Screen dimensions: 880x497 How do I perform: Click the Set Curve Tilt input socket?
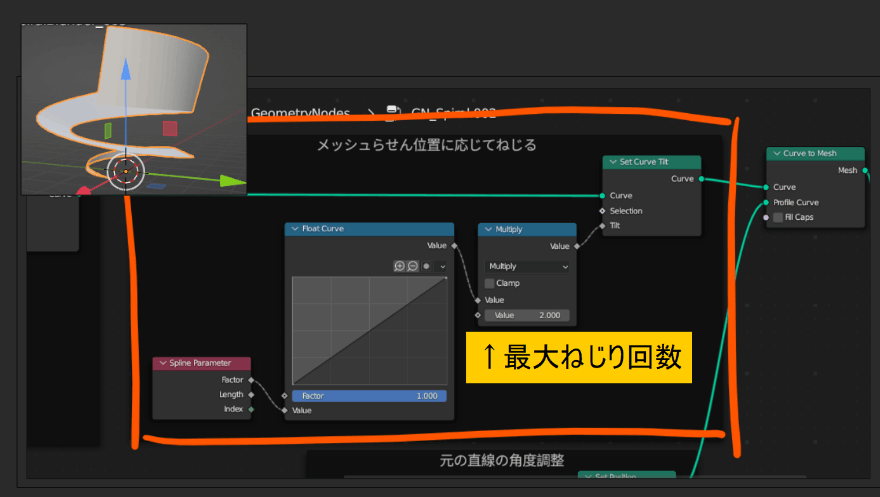click(602, 226)
